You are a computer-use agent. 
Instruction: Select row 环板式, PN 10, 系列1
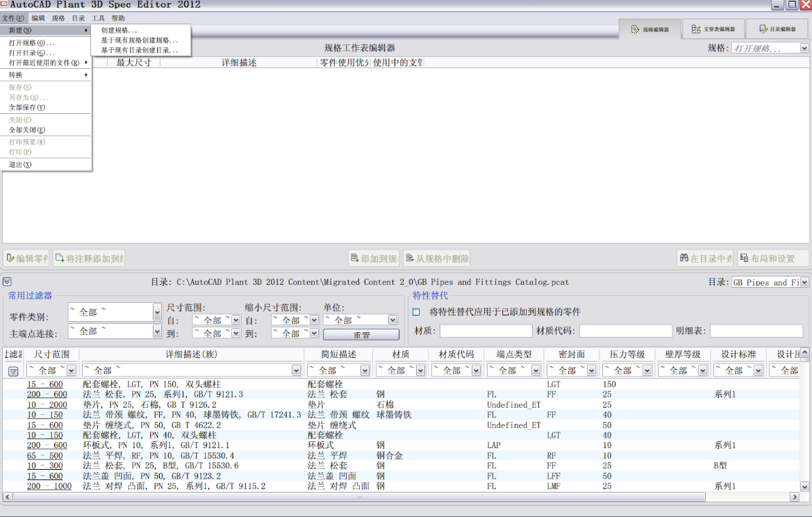pos(401,445)
